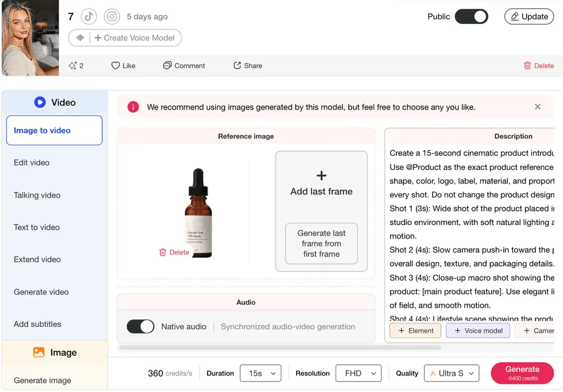The width and height of the screenshot is (563, 392).
Task: Click the serum bottle reference image
Action: (198, 213)
